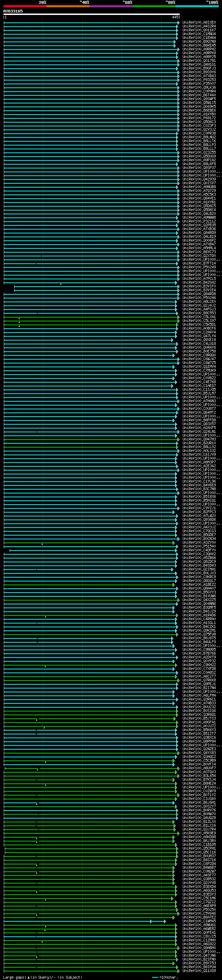Screen dimensions: 222x980
Task: Select the UniRef100_A7XB43 label
Action: click(199, 76)
